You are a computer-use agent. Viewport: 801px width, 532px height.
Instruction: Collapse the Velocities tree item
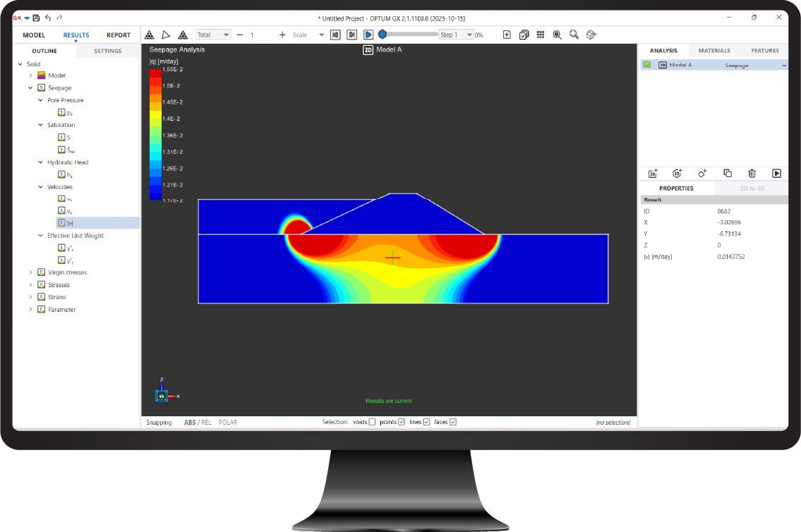[x=40, y=186]
